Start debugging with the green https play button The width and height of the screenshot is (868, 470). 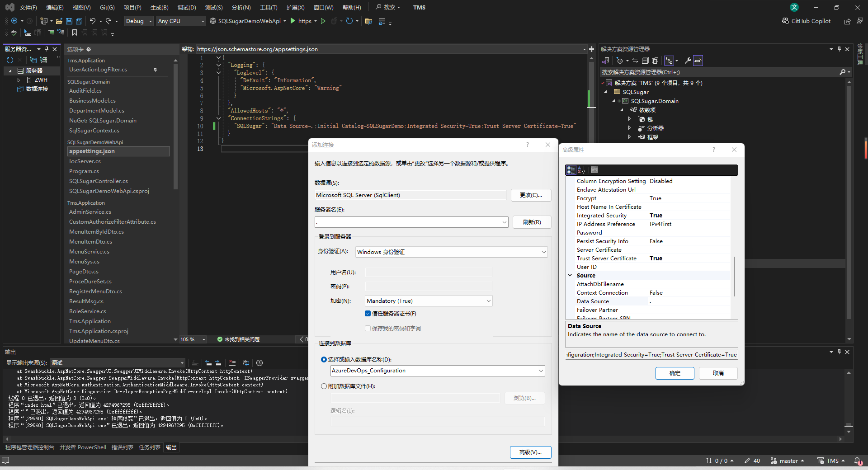point(293,21)
